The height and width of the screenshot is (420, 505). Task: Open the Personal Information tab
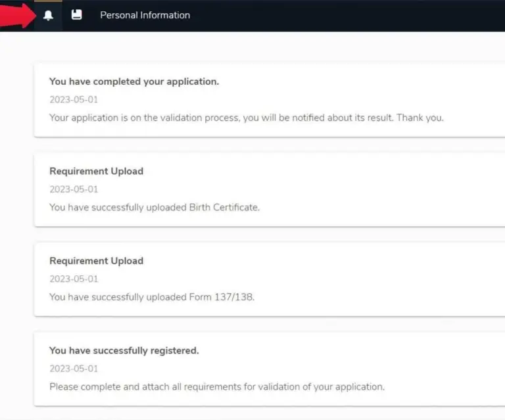point(145,15)
